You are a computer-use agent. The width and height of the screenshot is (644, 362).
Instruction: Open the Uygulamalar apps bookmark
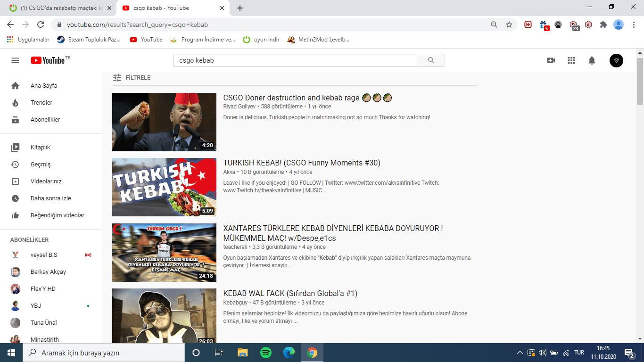[x=28, y=40]
